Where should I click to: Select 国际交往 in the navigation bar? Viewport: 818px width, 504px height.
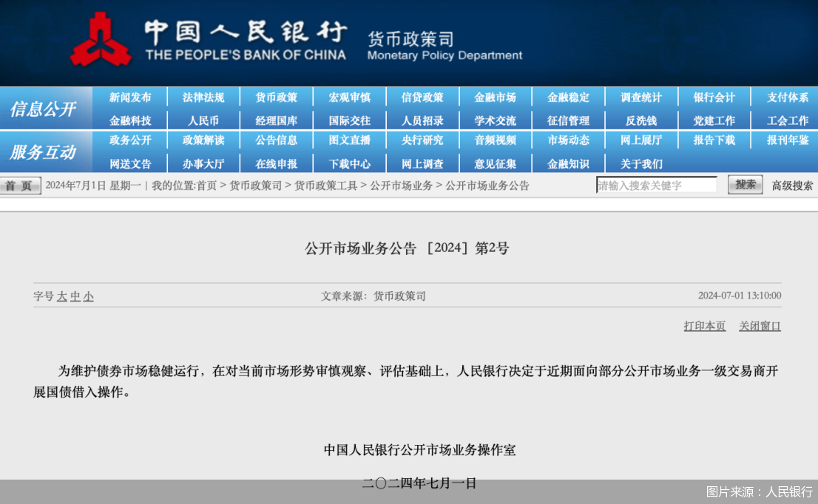point(349,121)
